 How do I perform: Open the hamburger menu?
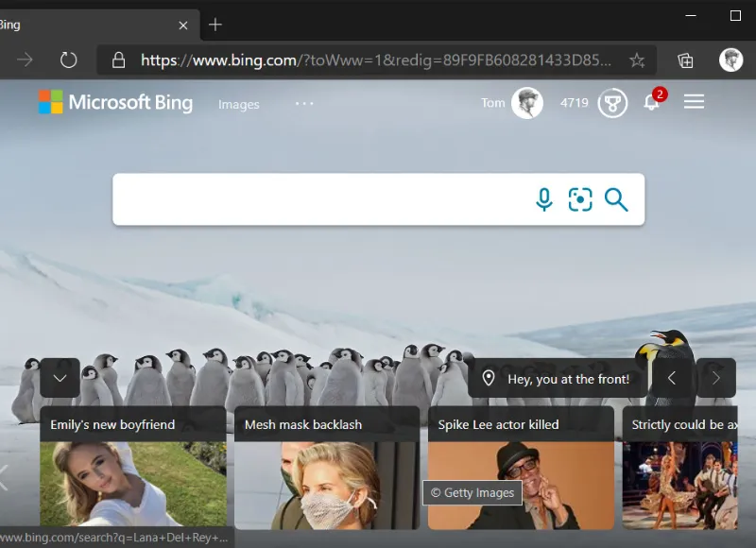pyautogui.click(x=694, y=102)
